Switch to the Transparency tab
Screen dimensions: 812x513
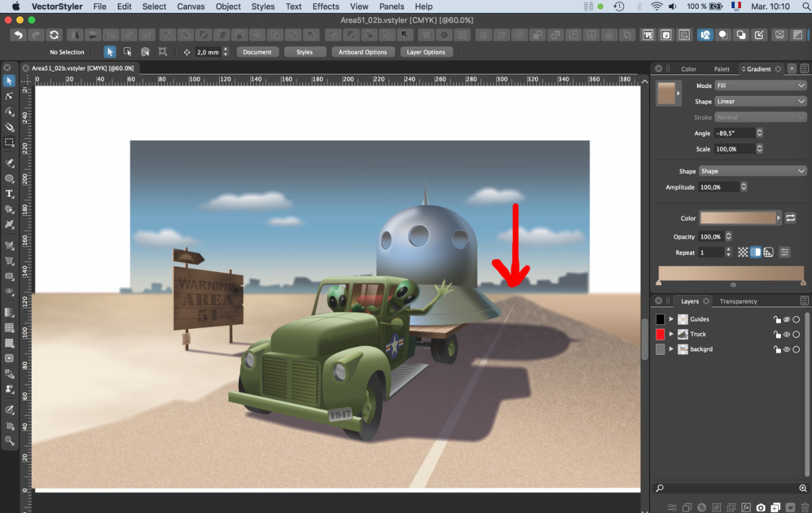tap(738, 301)
